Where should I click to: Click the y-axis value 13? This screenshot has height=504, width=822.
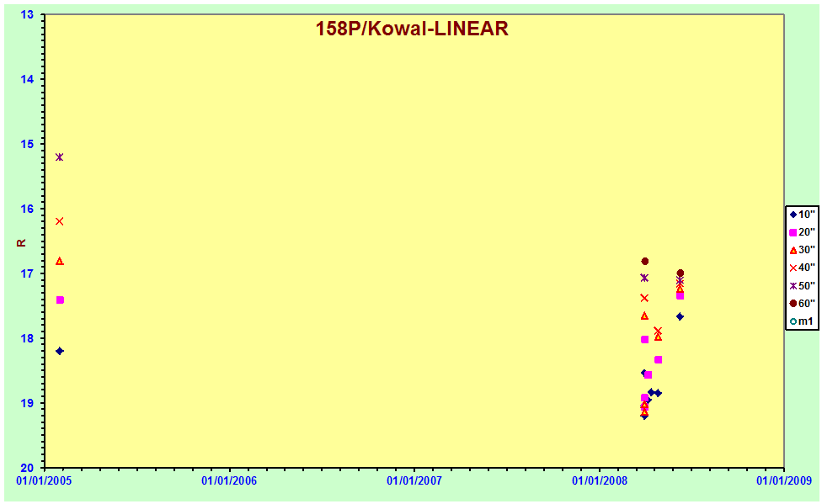tap(27, 14)
